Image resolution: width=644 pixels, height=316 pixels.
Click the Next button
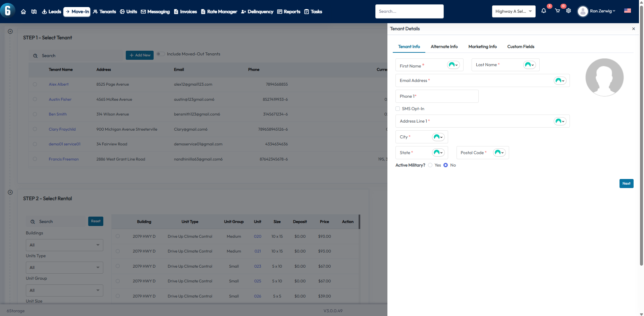point(626,184)
